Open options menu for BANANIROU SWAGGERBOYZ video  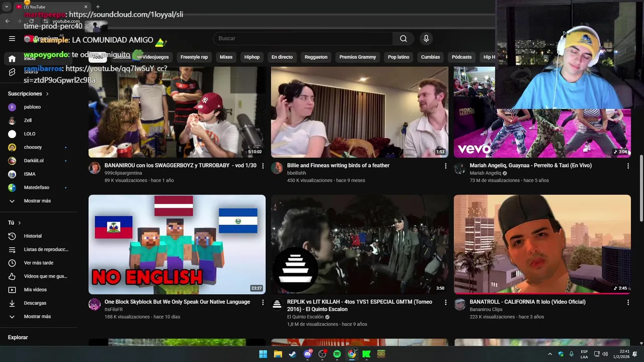pos(263,165)
